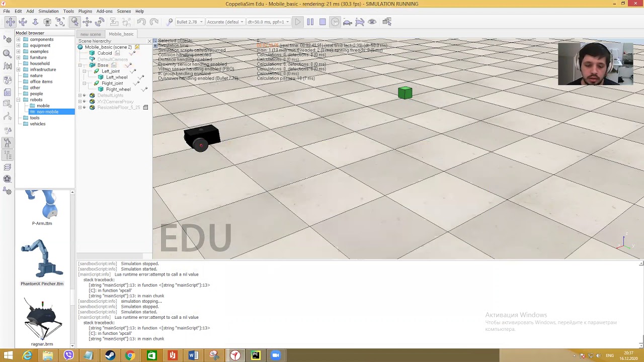Collapse the robots folder
Viewport: 644px width, 362px height.
[x=19, y=100]
